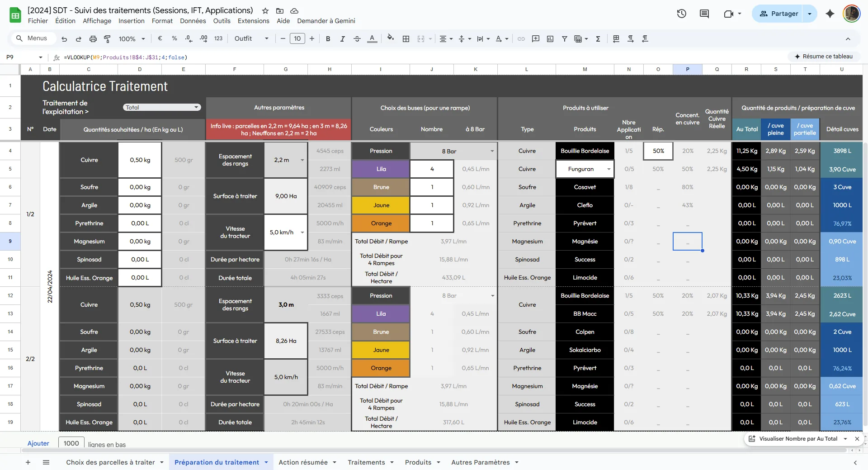
Task: Toggle strikethrough formatting
Action: (357, 39)
